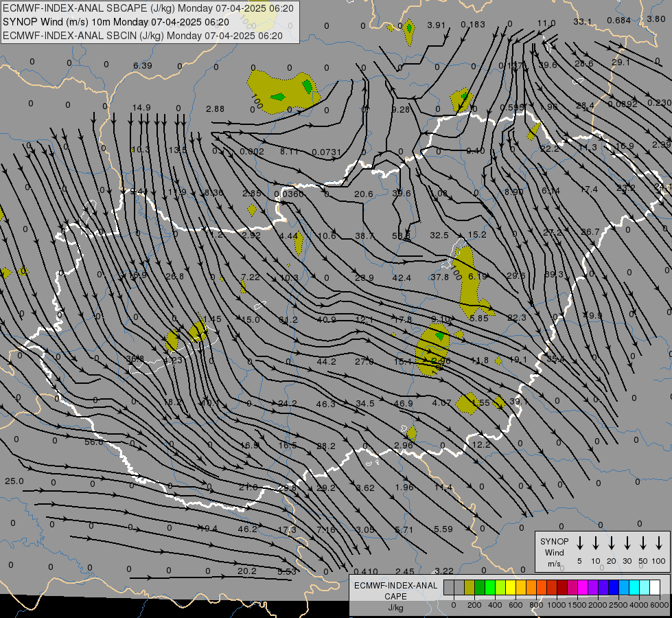Click the map value 25.0
Viewport: 672px width, 618px height.
(x=14, y=481)
